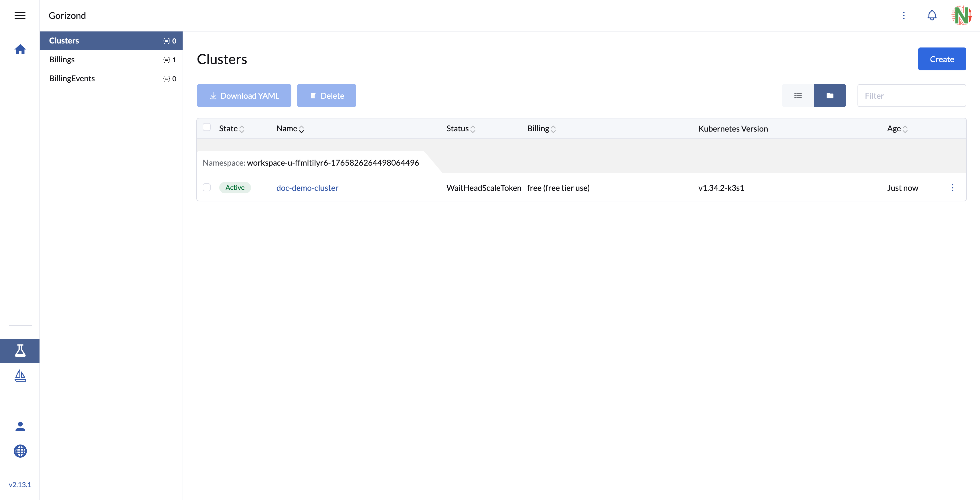This screenshot has height=500, width=980.
Task: Tick the doc-demo-cluster row checkbox
Action: click(x=207, y=187)
